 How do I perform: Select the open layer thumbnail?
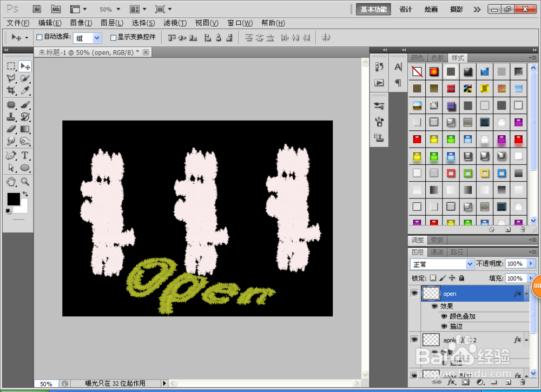pyautogui.click(x=431, y=294)
